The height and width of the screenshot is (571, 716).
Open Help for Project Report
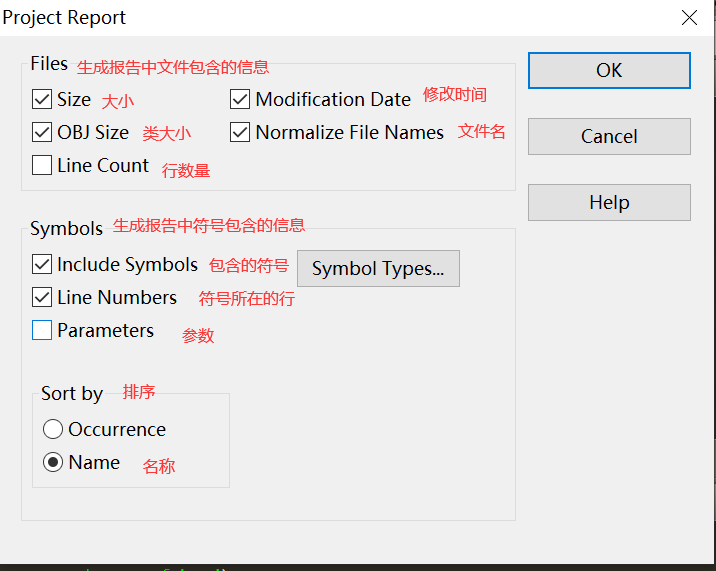[609, 202]
